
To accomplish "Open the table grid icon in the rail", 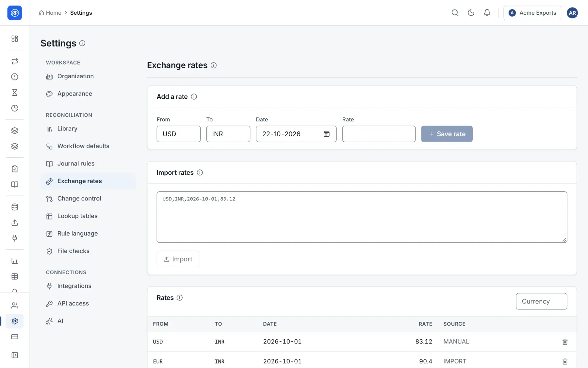I will coord(15,277).
